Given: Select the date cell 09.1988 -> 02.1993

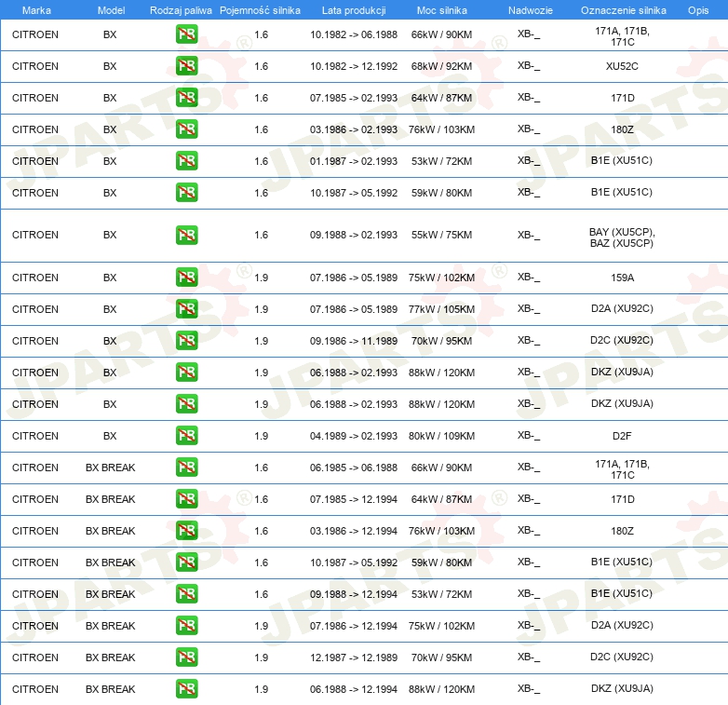Looking at the screenshot, I should pyautogui.click(x=354, y=235).
